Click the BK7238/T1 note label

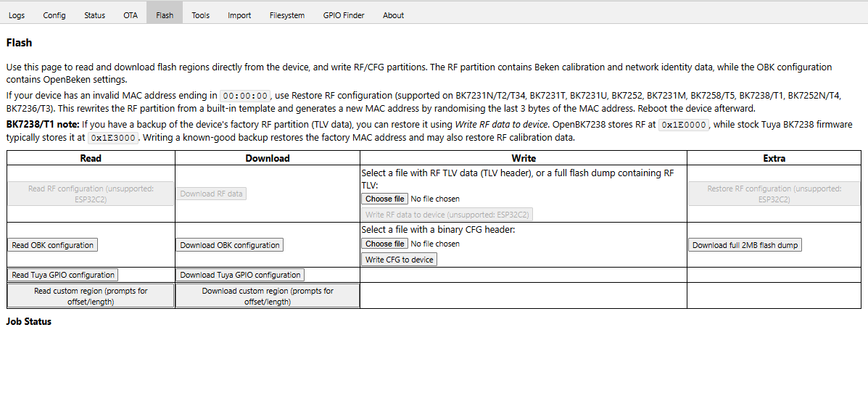(44, 125)
